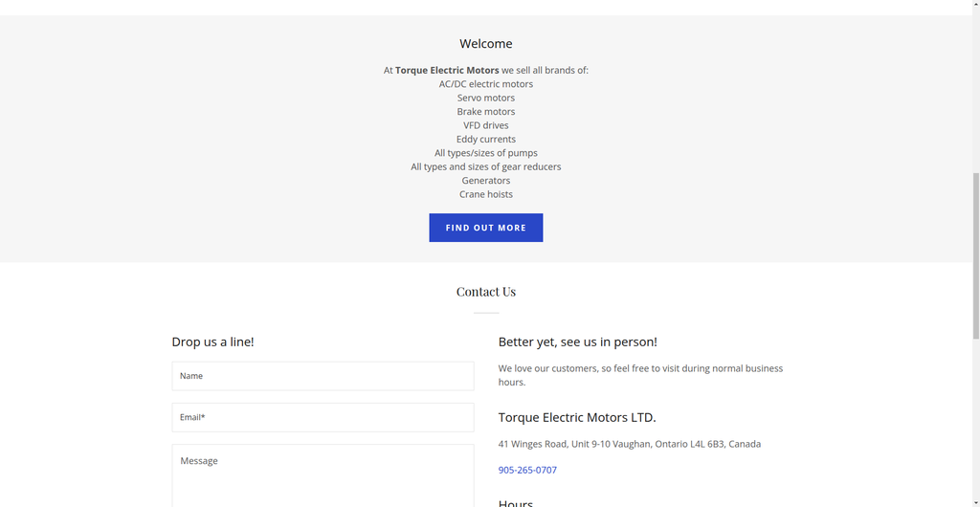Click 'All types/sizes of pumps' line
Viewport: 980px width, 507px height.
(x=485, y=152)
